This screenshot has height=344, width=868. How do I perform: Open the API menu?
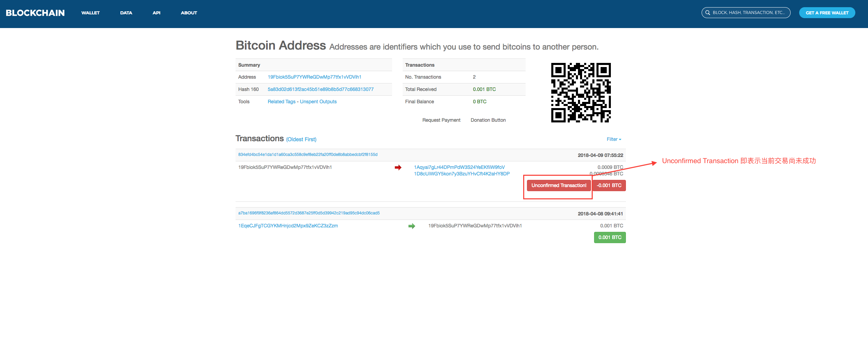pos(156,13)
